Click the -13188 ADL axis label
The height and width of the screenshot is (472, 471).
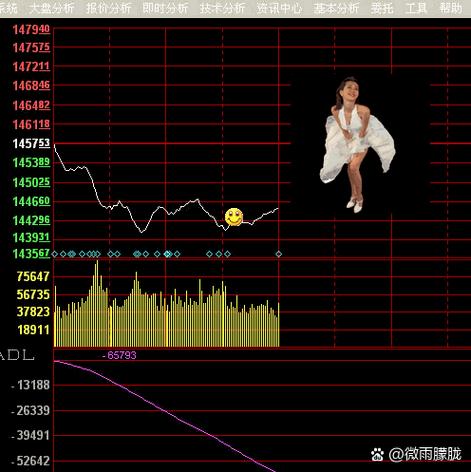[x=30, y=385]
